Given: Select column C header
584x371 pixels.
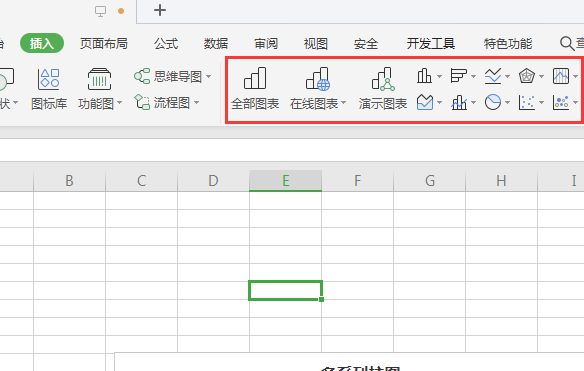Looking at the screenshot, I should pyautogui.click(x=142, y=181).
